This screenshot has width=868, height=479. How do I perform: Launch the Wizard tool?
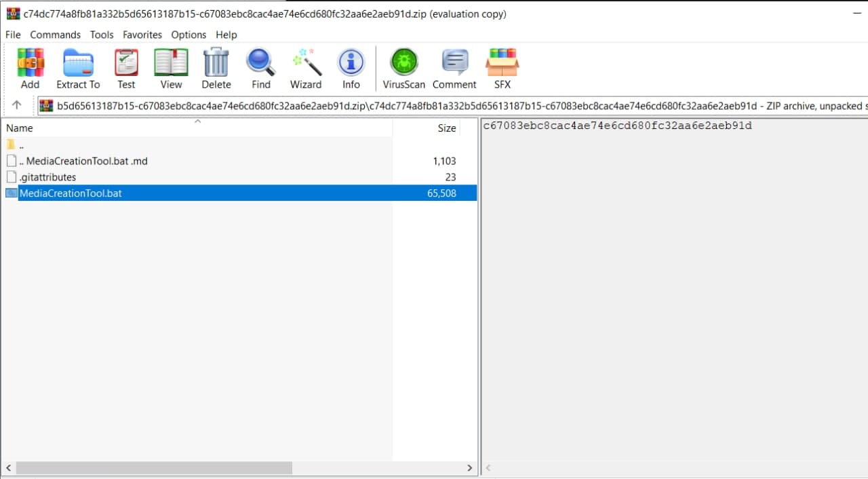click(306, 69)
